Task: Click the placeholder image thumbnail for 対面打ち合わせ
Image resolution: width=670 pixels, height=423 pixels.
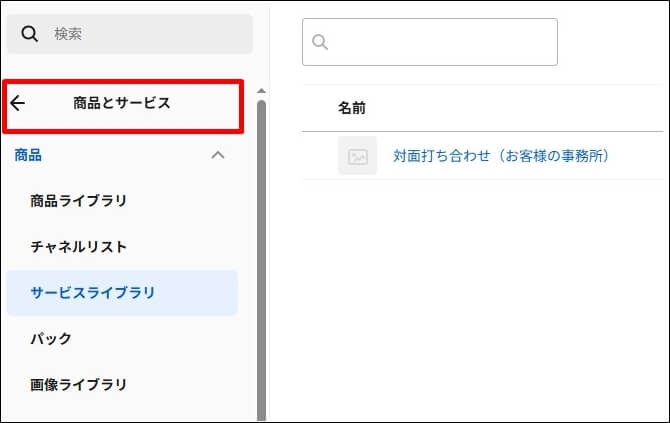Action: coord(358,156)
